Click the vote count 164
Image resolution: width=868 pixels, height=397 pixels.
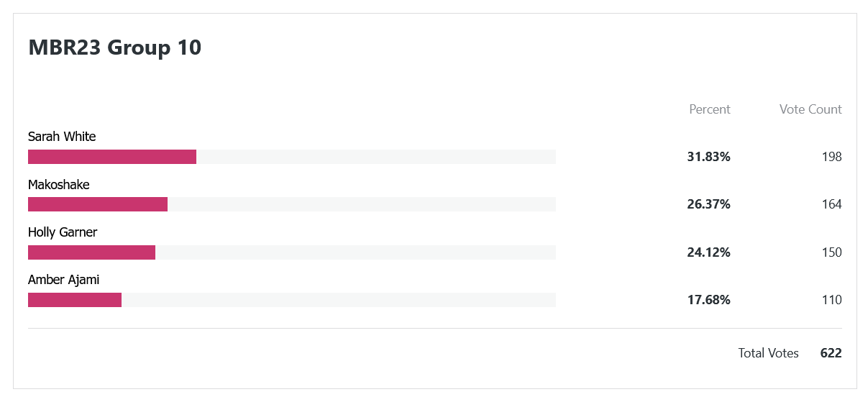point(832,204)
